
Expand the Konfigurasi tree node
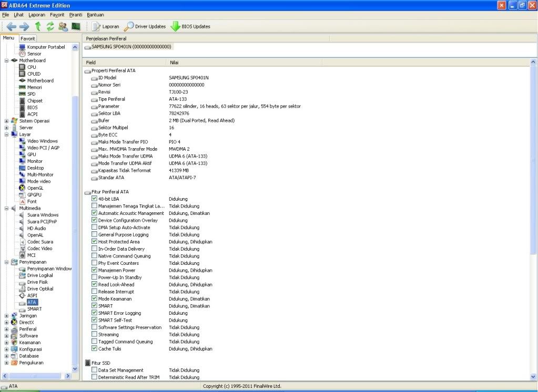(x=6, y=349)
